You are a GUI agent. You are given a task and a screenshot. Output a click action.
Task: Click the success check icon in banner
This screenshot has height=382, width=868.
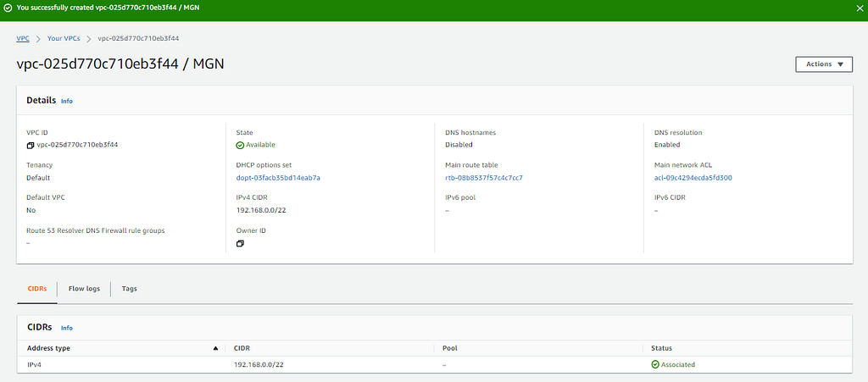(x=8, y=8)
